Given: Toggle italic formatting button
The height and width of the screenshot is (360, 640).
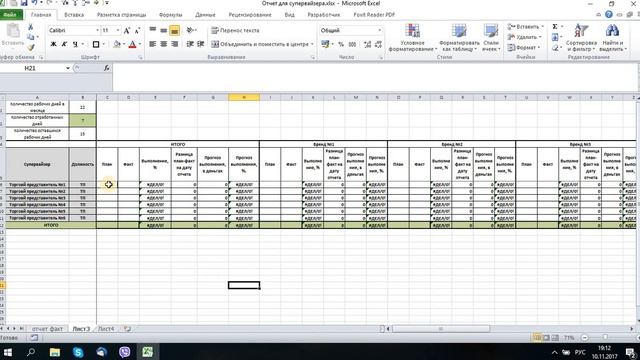Looking at the screenshot, I should coord(64,44).
